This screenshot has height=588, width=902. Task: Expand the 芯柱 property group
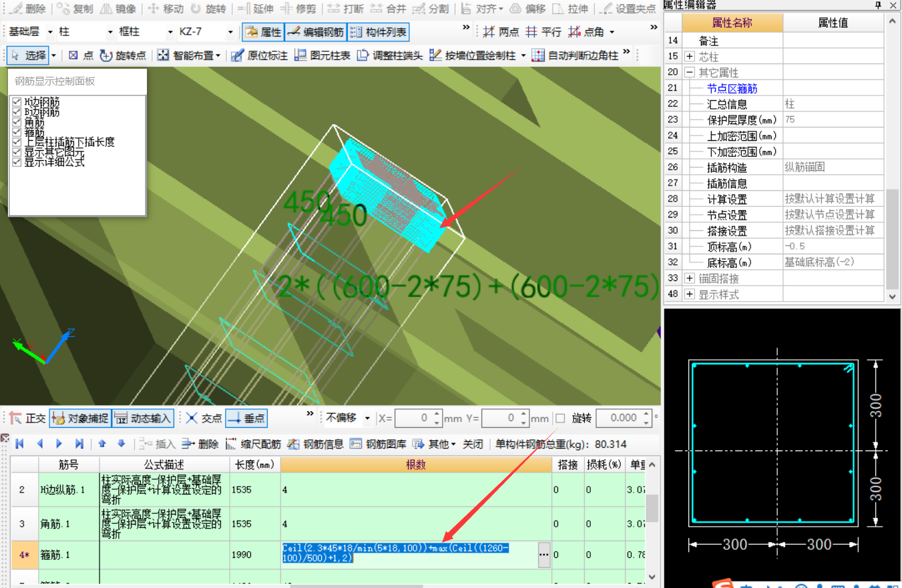(x=690, y=57)
